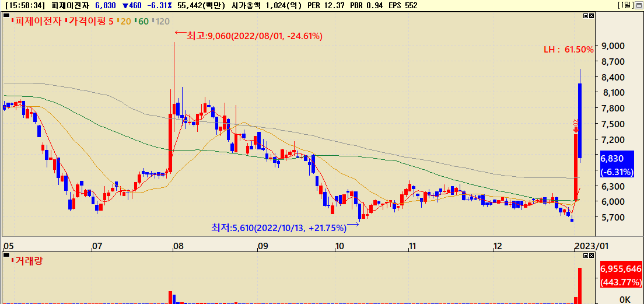The image size is (644, 304).
Task: Click the current price 6,830 in header
Action: click(106, 5)
